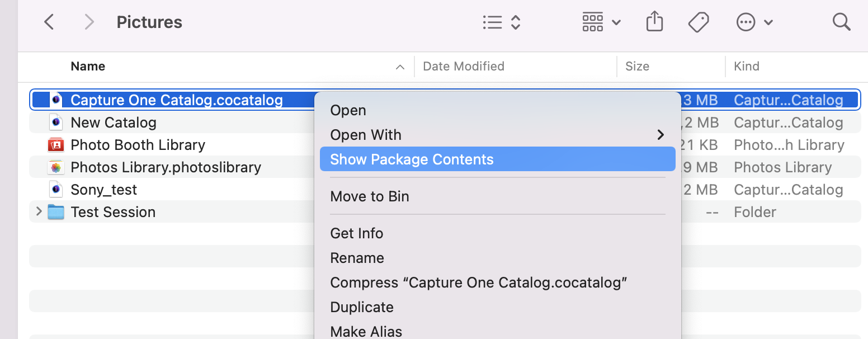Sort by the Date Modified column
This screenshot has height=339, width=868.
[464, 67]
